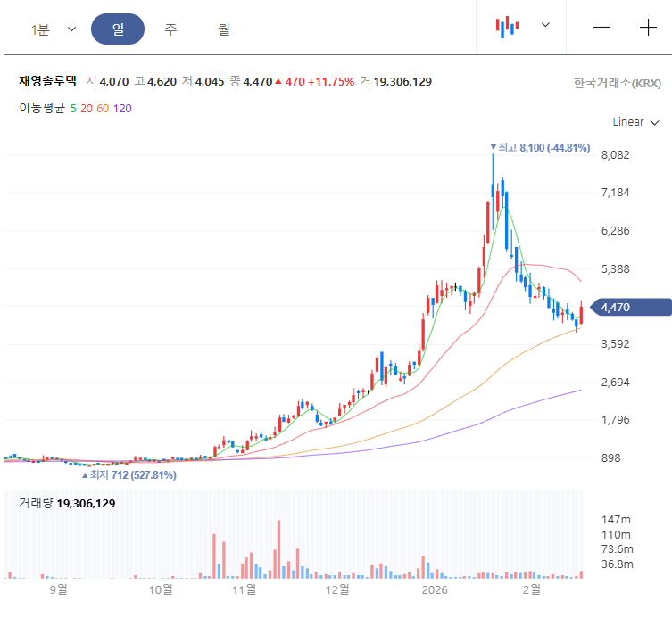Click the candlestick chart type icon
Viewport: 672px width, 626px height.
(x=507, y=27)
